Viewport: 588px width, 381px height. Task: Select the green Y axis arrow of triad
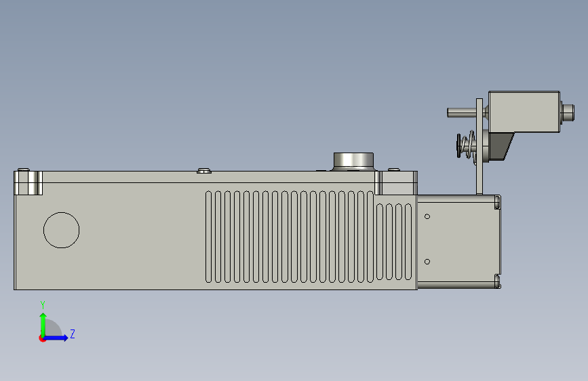coord(43,324)
